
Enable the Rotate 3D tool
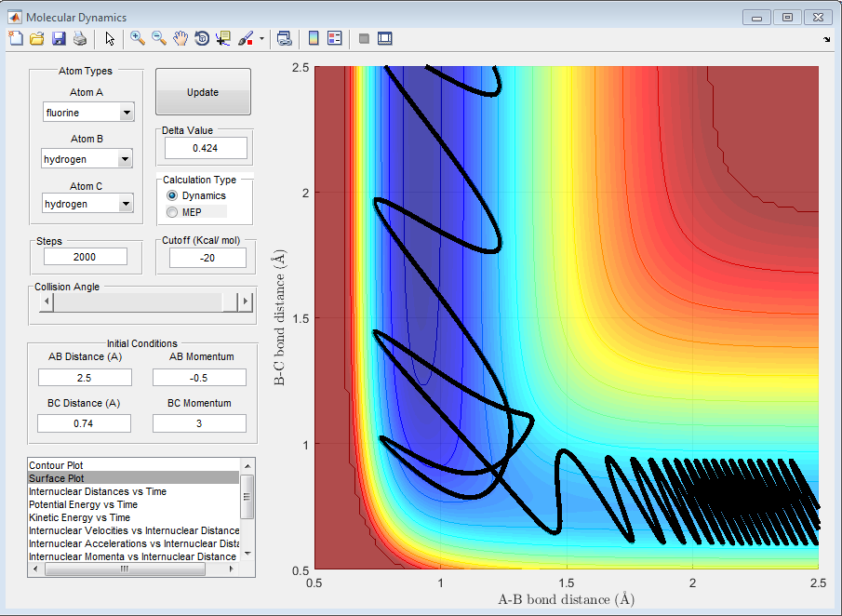202,38
